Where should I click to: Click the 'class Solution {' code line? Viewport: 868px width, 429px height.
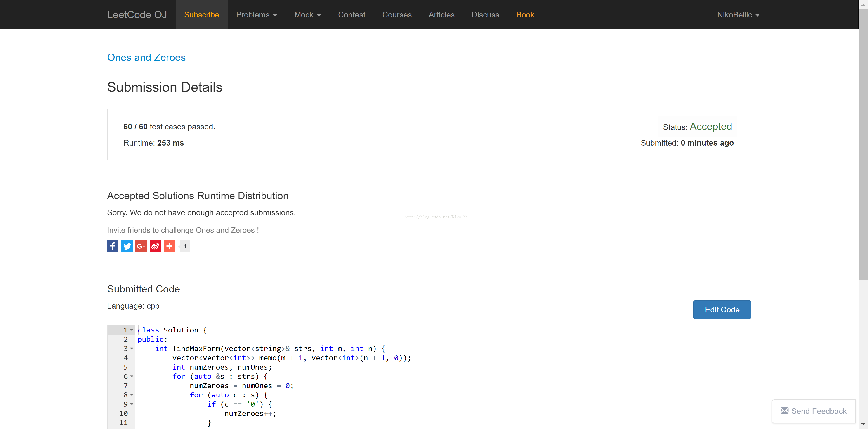[x=172, y=330]
